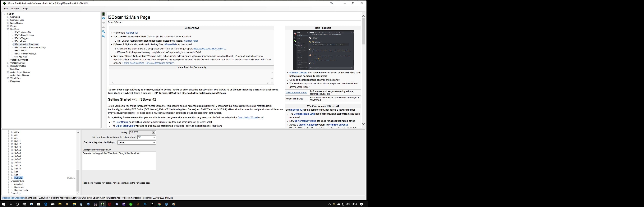Image resolution: width=644 pixels, height=207 pixels.
Task: Open the volume control in system tray
Action: 348,204
